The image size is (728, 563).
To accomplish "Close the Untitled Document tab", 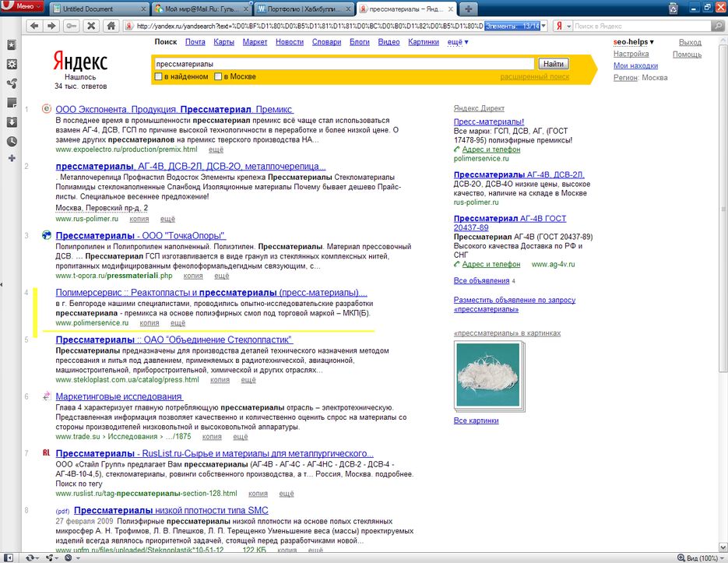I will (x=143, y=9).
